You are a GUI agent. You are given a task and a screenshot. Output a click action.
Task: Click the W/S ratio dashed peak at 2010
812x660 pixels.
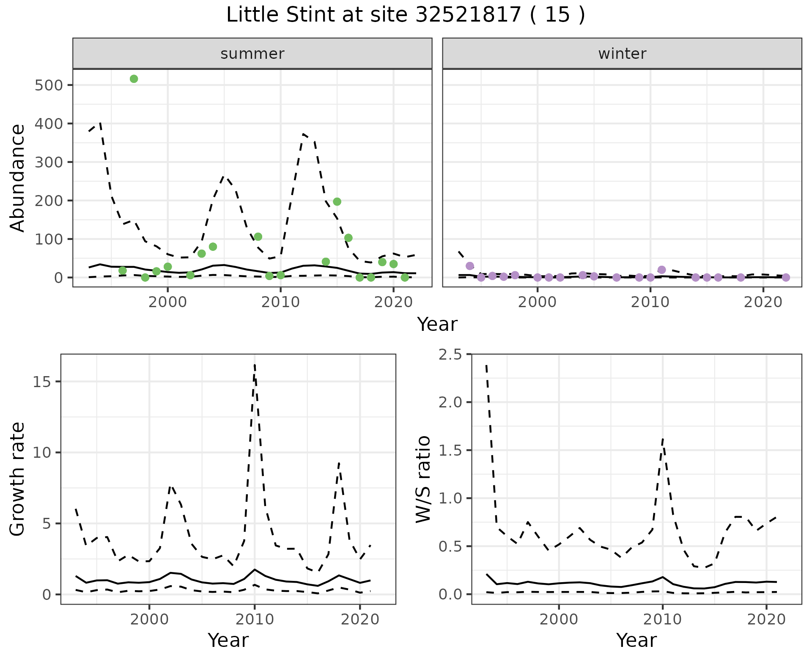click(x=662, y=440)
